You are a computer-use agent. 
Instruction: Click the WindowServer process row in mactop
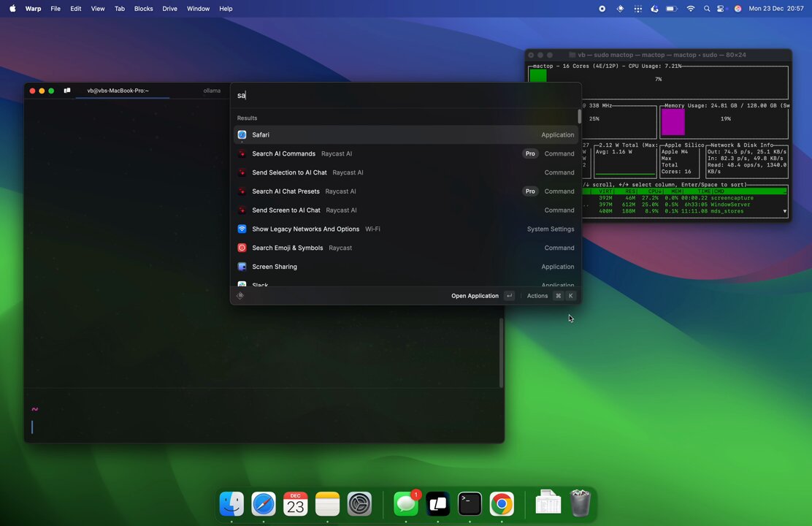684,205
